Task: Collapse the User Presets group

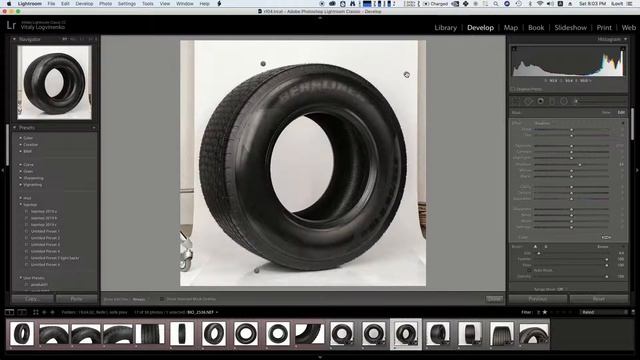Action: (x=20, y=278)
